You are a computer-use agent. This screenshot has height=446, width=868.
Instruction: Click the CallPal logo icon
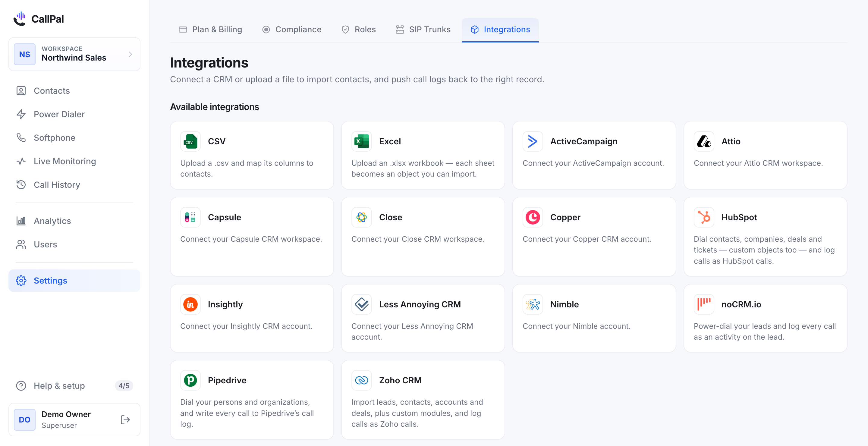(x=20, y=19)
